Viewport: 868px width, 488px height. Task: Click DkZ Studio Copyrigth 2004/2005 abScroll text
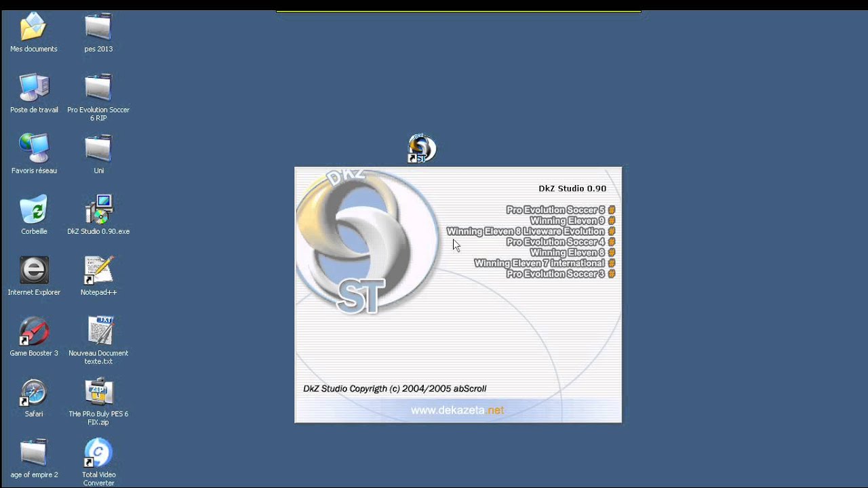395,389
